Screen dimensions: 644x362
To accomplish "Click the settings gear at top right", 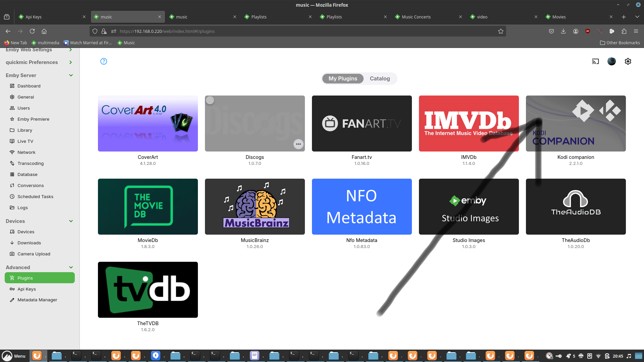I will point(628,61).
